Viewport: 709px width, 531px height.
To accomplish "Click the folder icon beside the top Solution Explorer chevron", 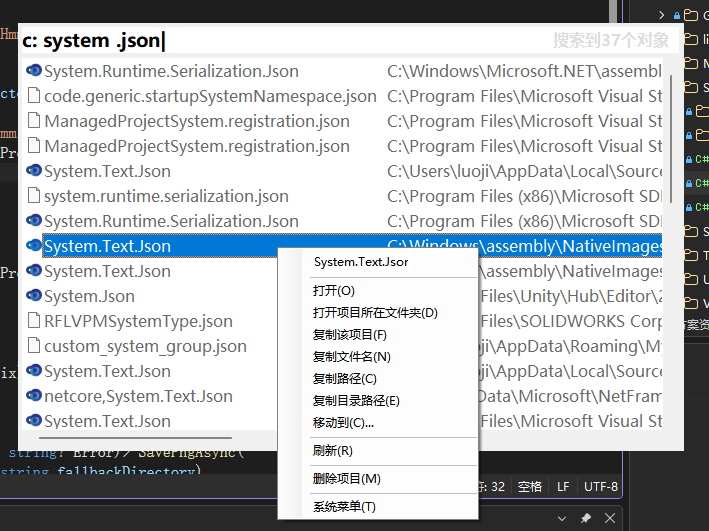I will coord(690,15).
